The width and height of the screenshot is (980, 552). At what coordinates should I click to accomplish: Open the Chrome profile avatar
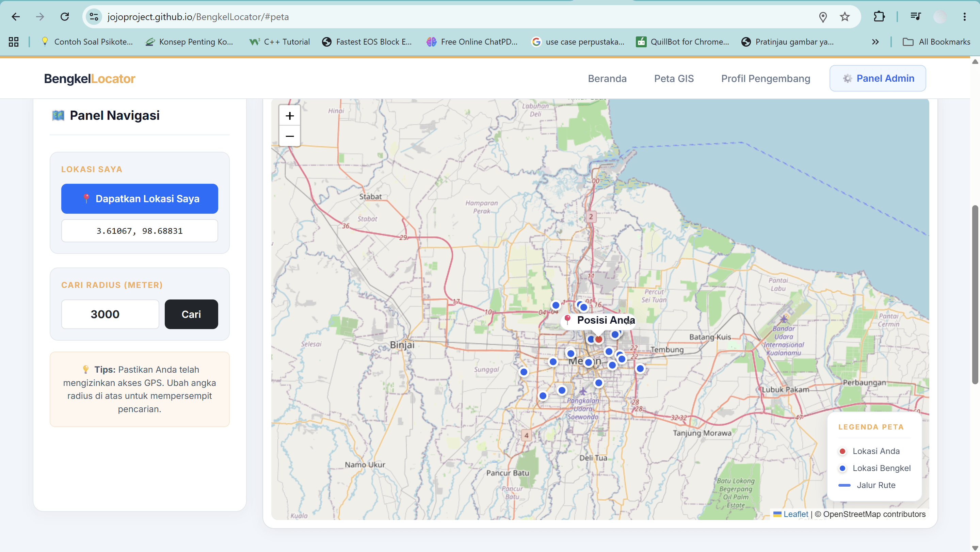tap(940, 17)
